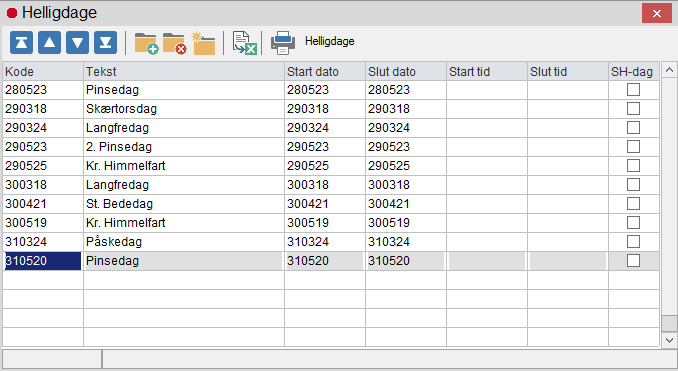The width and height of the screenshot is (678, 371).
Task: Toggle SH-dag checkbox for St. Bededag
Action: tap(633, 204)
